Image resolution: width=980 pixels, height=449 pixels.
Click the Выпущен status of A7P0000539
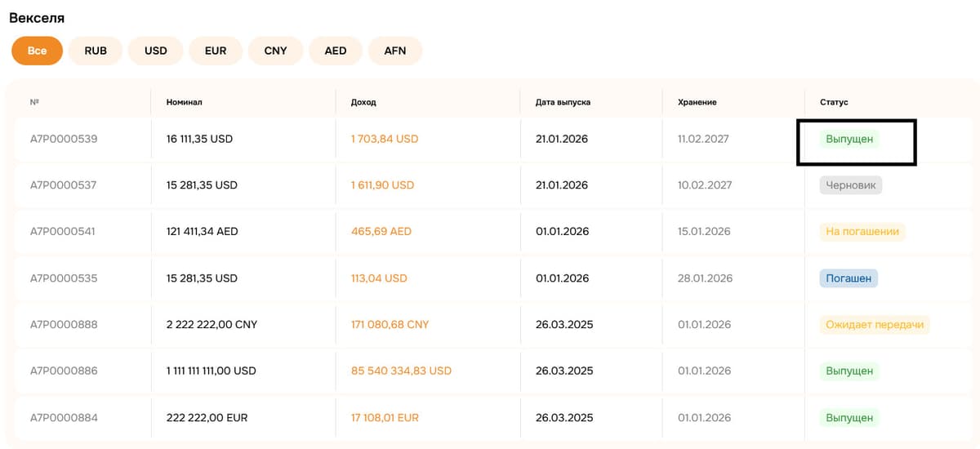click(x=849, y=139)
